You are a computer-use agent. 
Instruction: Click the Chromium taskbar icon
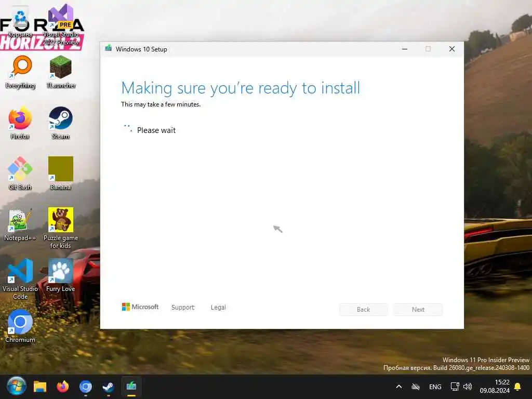coord(86,387)
